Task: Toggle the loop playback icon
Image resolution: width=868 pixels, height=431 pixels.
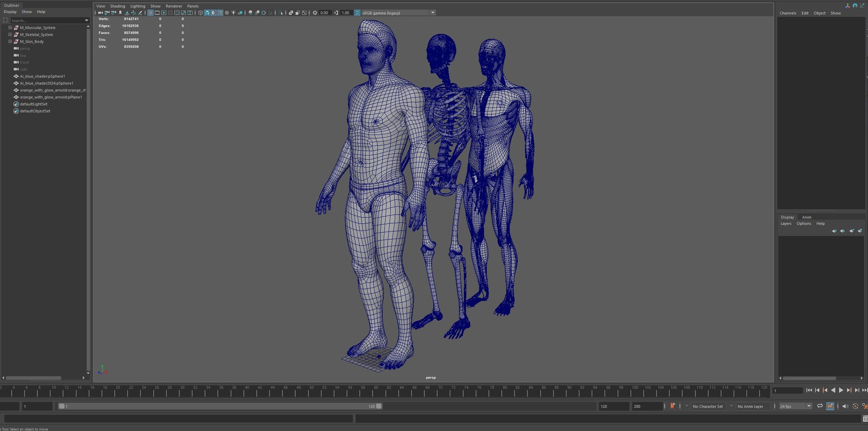Action: pos(820,406)
